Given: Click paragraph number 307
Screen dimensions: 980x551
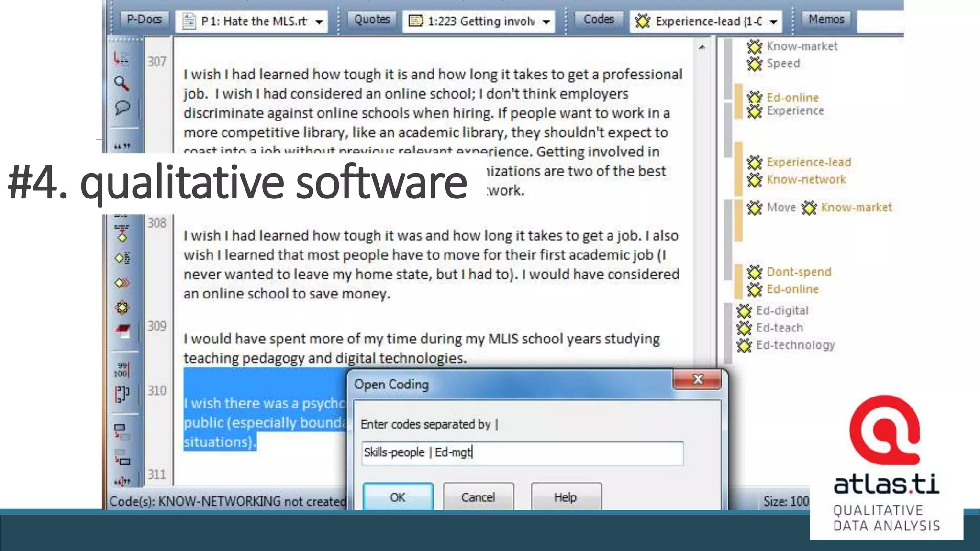Looking at the screenshot, I should [x=157, y=62].
